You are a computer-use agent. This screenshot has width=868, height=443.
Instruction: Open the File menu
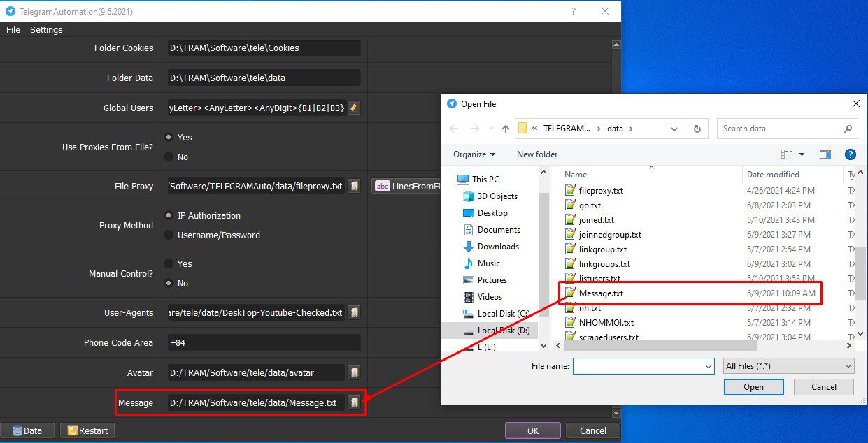coord(13,30)
